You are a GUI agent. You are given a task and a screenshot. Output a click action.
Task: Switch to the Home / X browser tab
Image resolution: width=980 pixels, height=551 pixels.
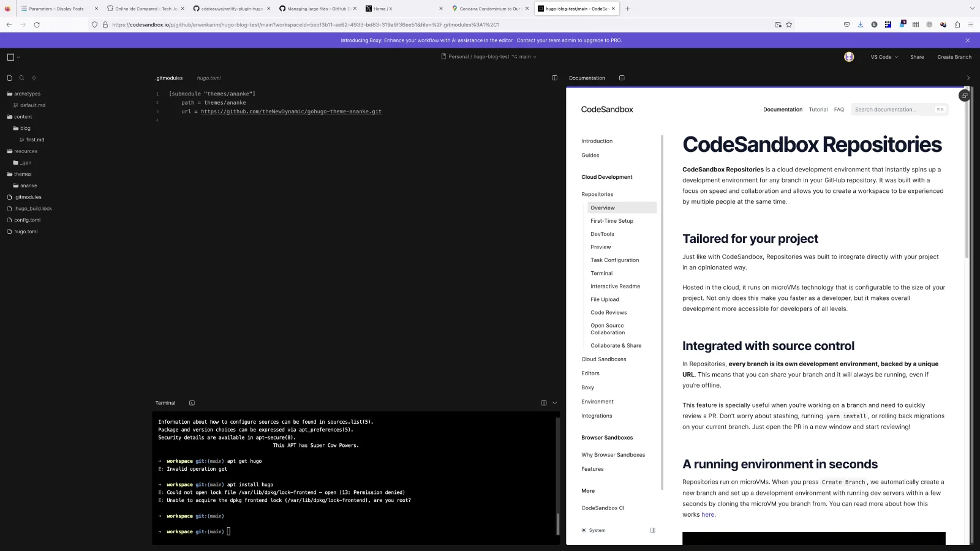click(404, 9)
